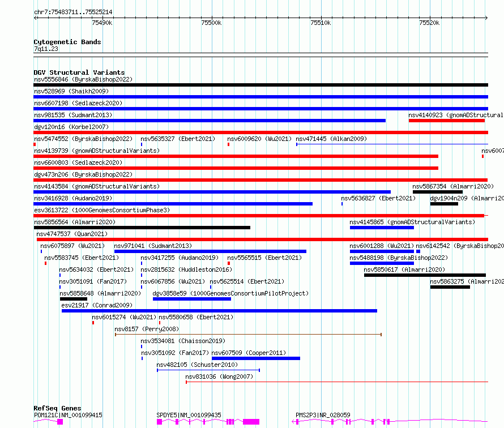Click the nsv6600803 (Sedlazeck2020) red bar
504x428 pixels.
(236, 168)
